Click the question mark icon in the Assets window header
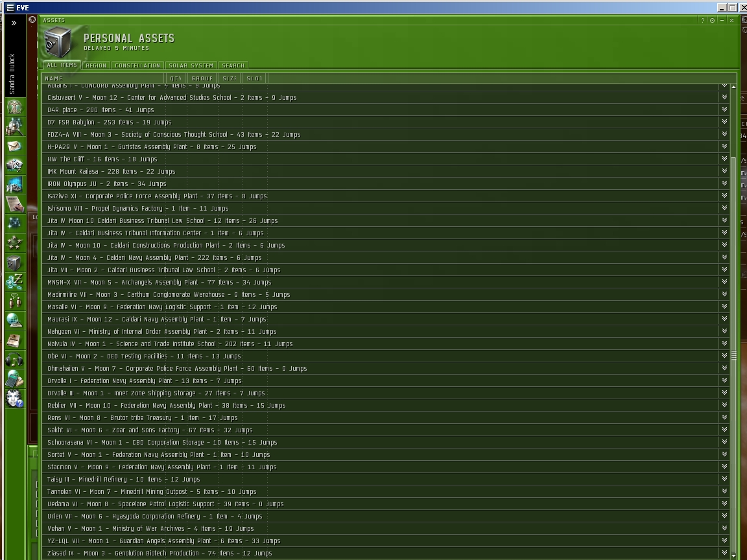747x560 pixels. (x=702, y=20)
